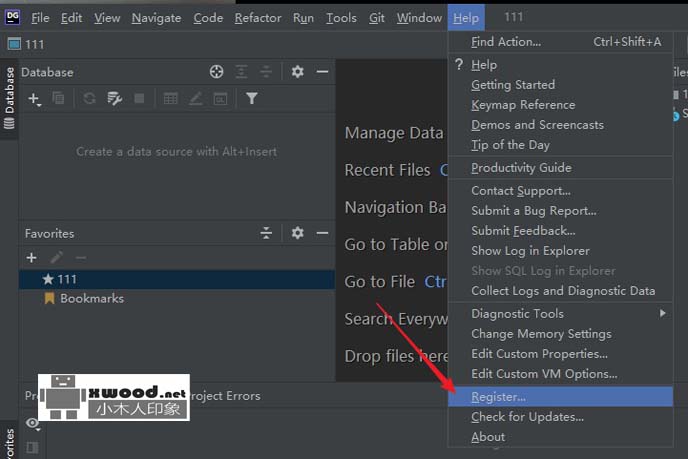The width and height of the screenshot is (688, 459).
Task: Select the 111 favorites list item
Action: 177,279
